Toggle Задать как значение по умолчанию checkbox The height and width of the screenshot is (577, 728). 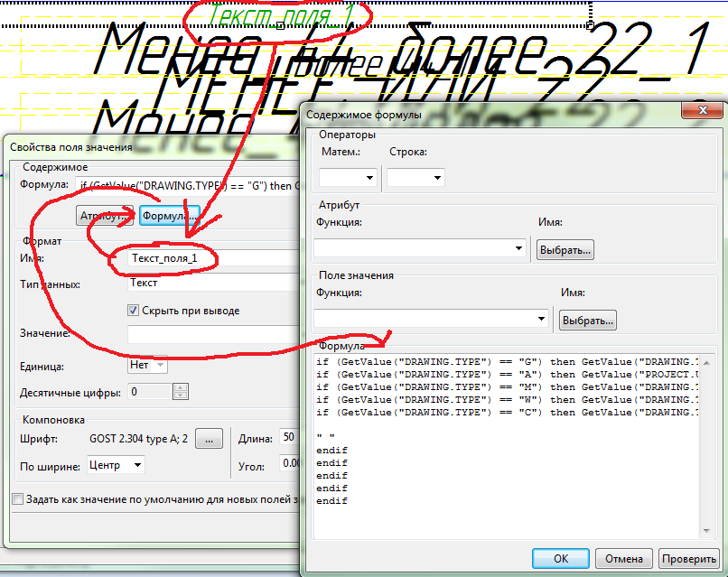(18, 499)
